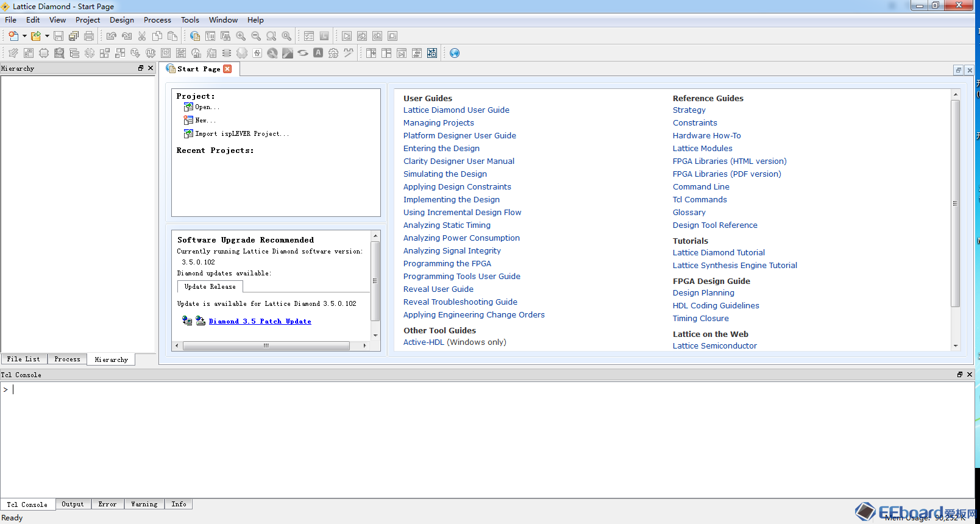Screen dimensions: 980x524
Task: Click the Zoom Fit magnifier icon
Action: [271, 36]
